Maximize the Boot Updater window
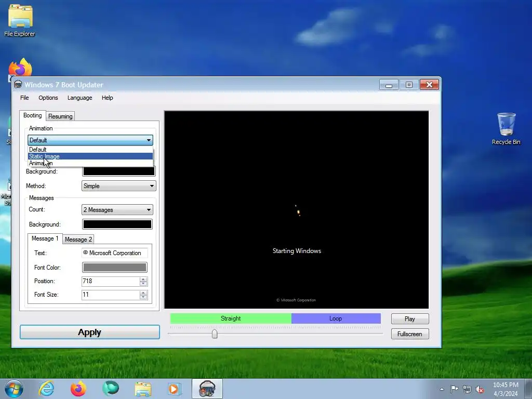532x399 pixels. click(x=409, y=85)
